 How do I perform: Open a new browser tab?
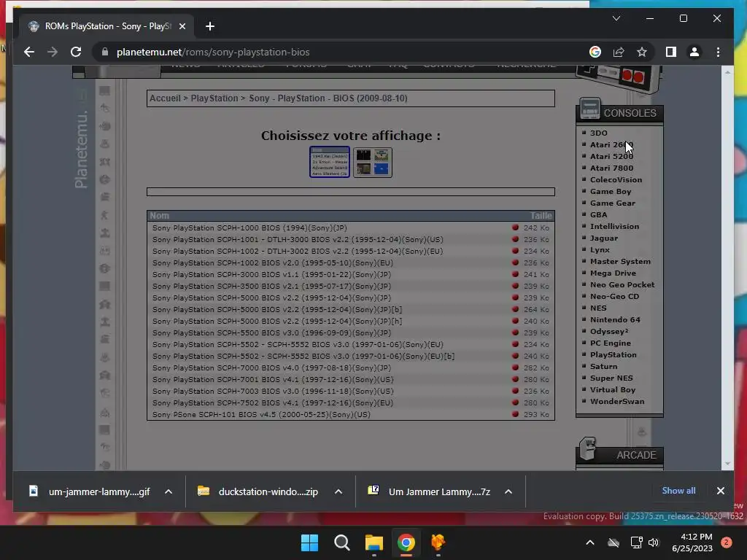click(210, 26)
